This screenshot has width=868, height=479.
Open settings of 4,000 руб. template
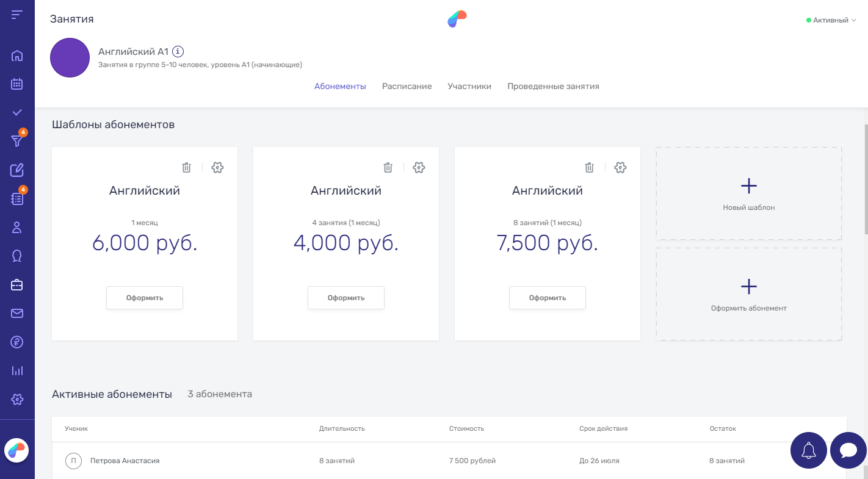coord(419,167)
